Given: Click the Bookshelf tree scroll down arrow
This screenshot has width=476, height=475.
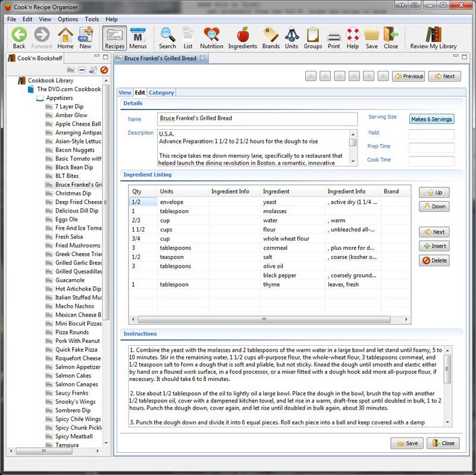Looking at the screenshot, I should click(106, 443).
